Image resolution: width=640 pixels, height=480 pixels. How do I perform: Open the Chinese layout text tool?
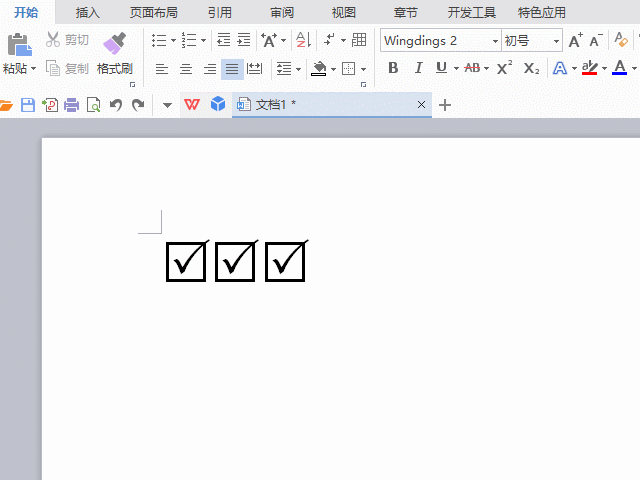pos(269,40)
